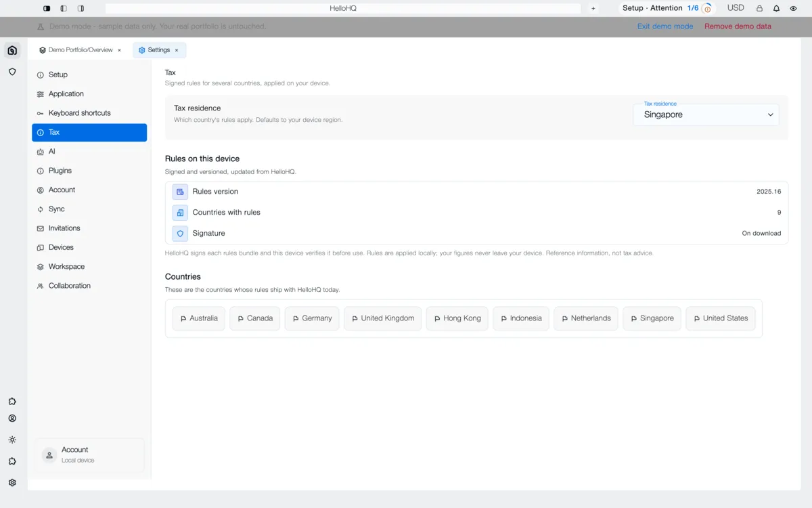Click the Rules version row icon
812x508 pixels.
180,192
